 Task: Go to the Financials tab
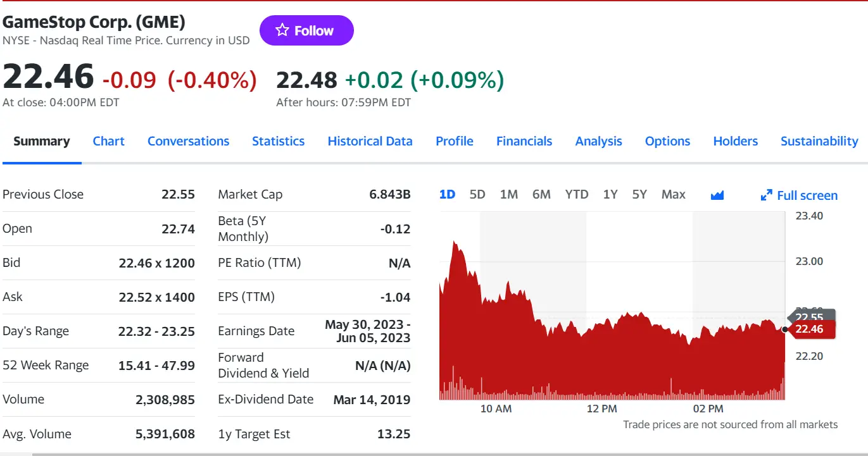point(524,141)
